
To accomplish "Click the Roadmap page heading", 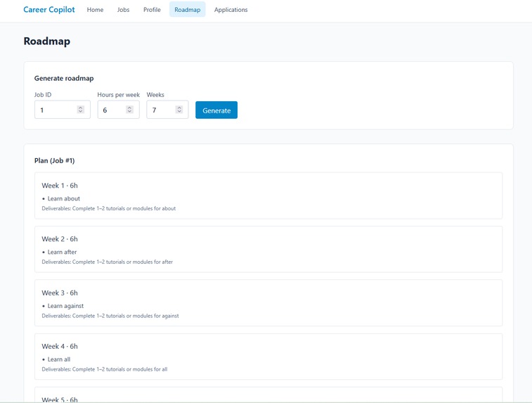I will point(47,41).
